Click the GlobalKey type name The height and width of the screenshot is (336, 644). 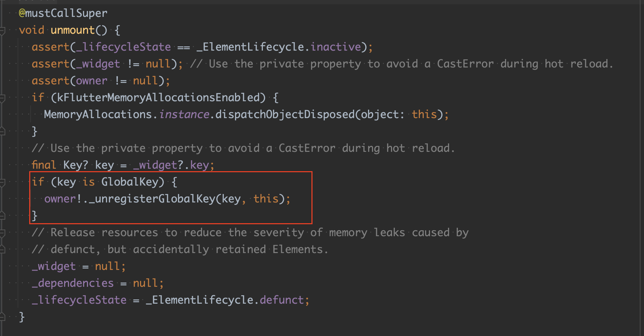[x=130, y=182]
